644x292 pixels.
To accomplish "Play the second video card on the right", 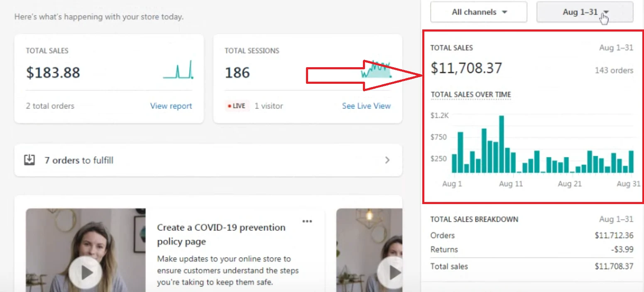I will 390,273.
